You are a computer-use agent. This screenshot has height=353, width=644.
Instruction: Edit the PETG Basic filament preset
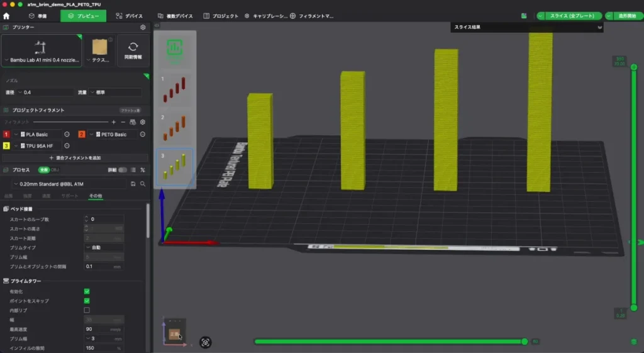pyautogui.click(x=143, y=135)
